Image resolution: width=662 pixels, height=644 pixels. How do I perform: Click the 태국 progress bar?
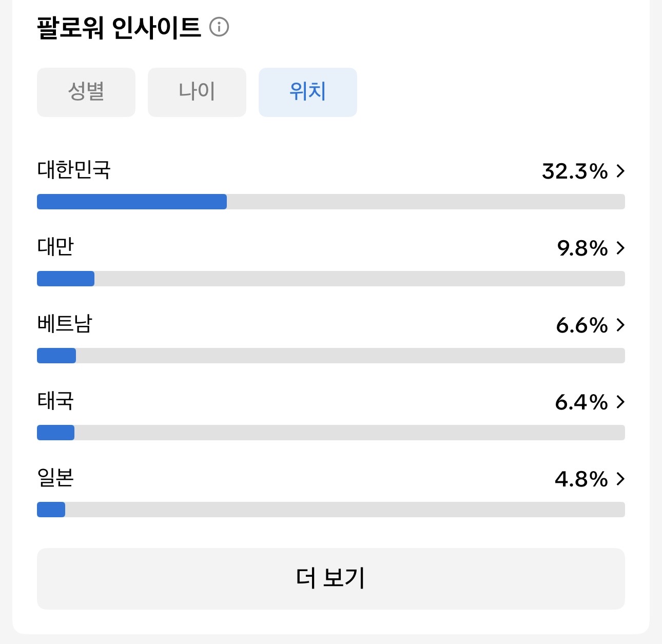tap(330, 433)
